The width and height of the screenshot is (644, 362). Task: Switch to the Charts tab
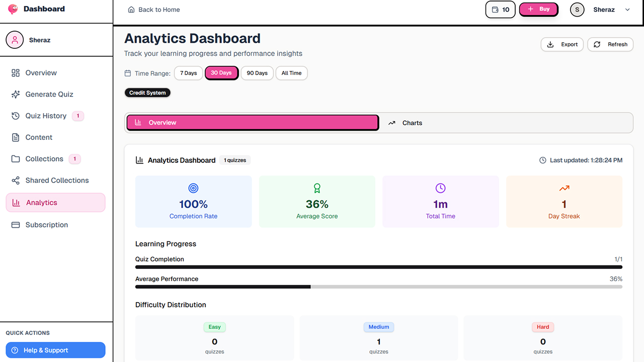412,123
